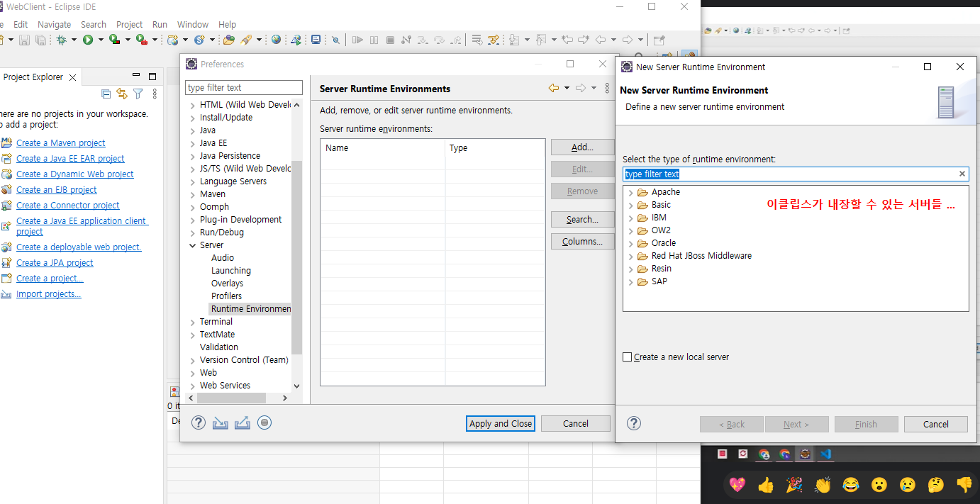
Task: Select Runtime Environments tree item
Action: [x=251, y=309]
